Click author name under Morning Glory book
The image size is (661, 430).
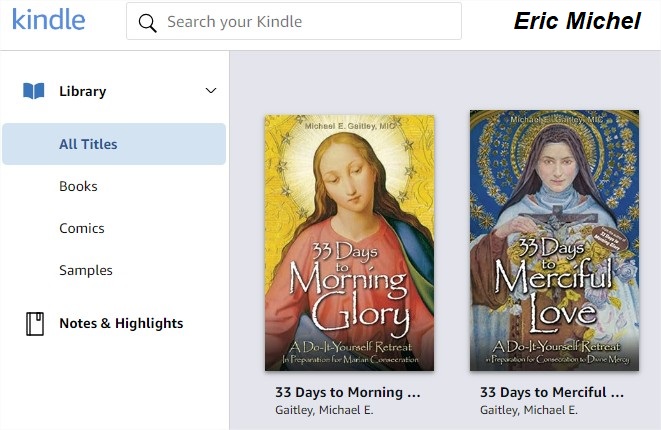click(324, 410)
